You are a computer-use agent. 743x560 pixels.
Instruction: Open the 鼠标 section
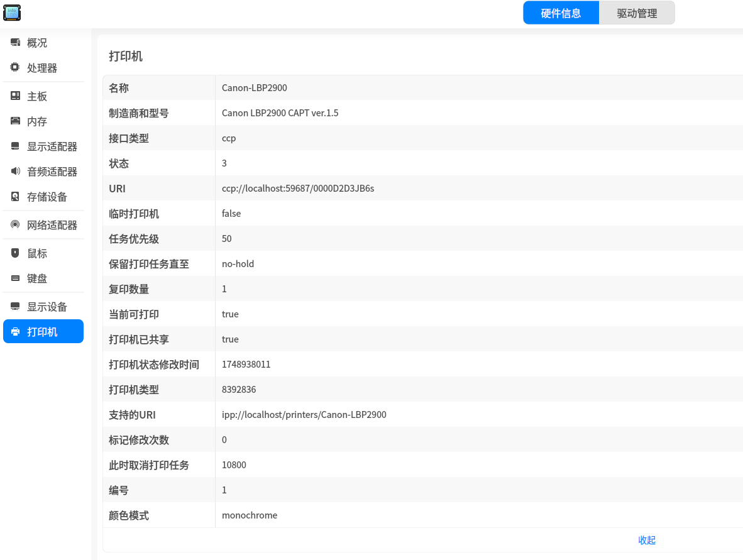coord(43,253)
